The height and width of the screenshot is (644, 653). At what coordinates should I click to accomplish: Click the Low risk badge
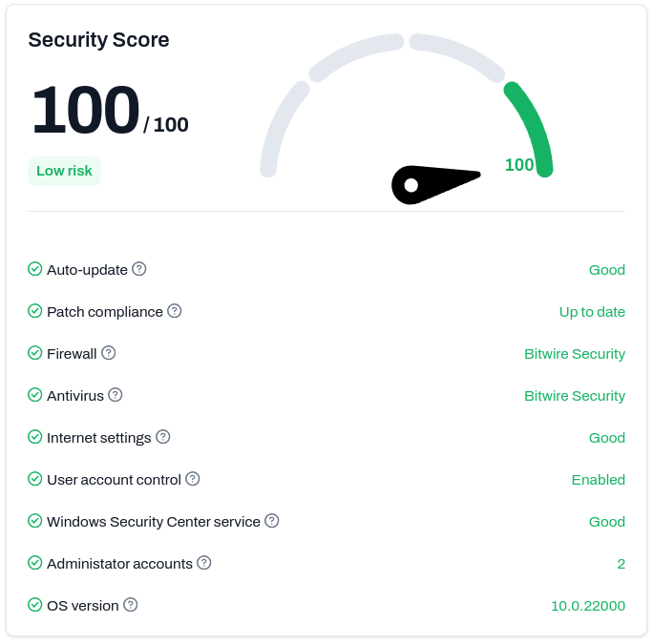coord(64,171)
